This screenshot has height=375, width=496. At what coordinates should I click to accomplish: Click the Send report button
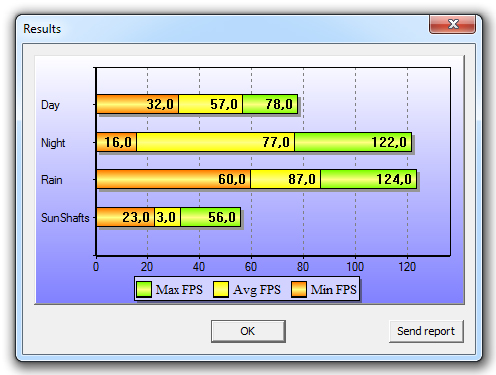[x=426, y=331]
